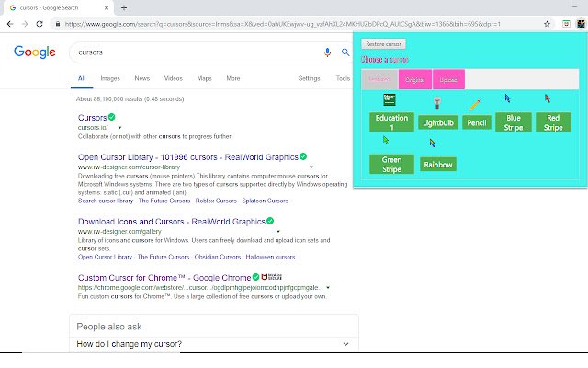The height and width of the screenshot is (368, 588).
Task: Reload the page with the refresh icon
Action: (40, 24)
